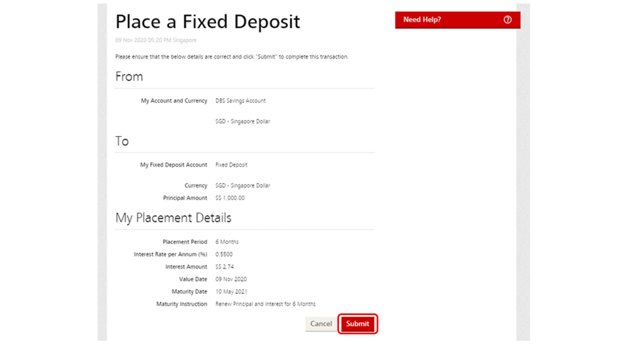632x364 pixels.
Task: Click the 'Placement Period' label
Action: [185, 242]
